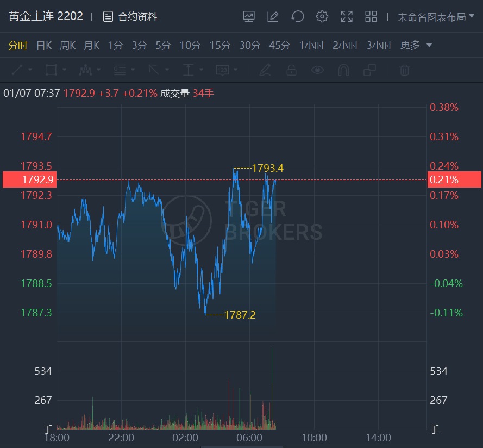Open the multi-chart grid layout icon
The image size is (483, 448).
[x=371, y=17]
